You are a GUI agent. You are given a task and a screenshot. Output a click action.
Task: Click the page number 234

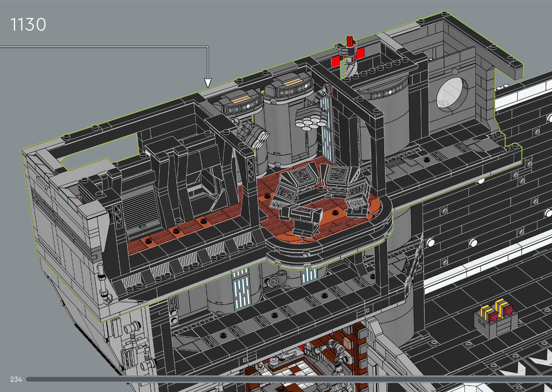point(16,379)
